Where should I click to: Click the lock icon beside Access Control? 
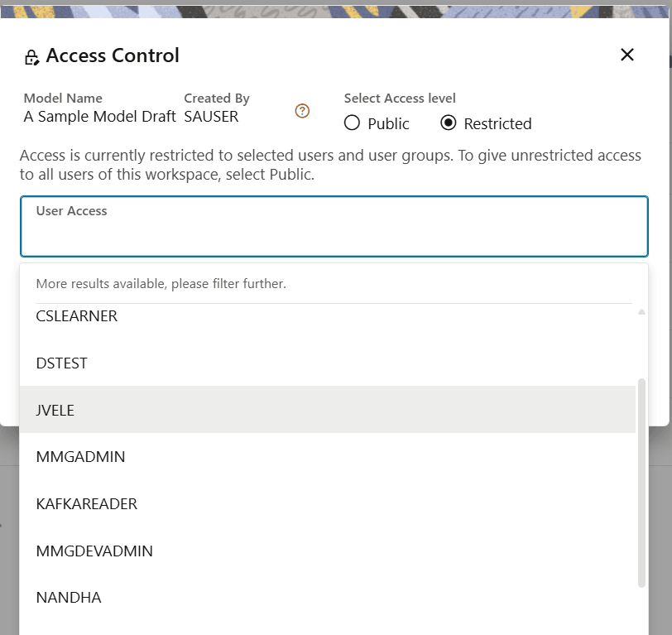point(32,56)
